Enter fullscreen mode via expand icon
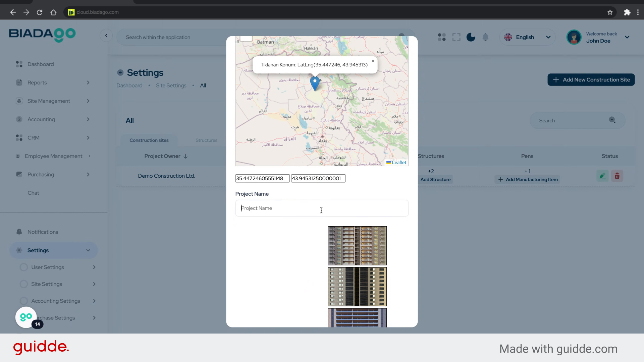Viewport: 644px width, 362px height. click(x=456, y=37)
